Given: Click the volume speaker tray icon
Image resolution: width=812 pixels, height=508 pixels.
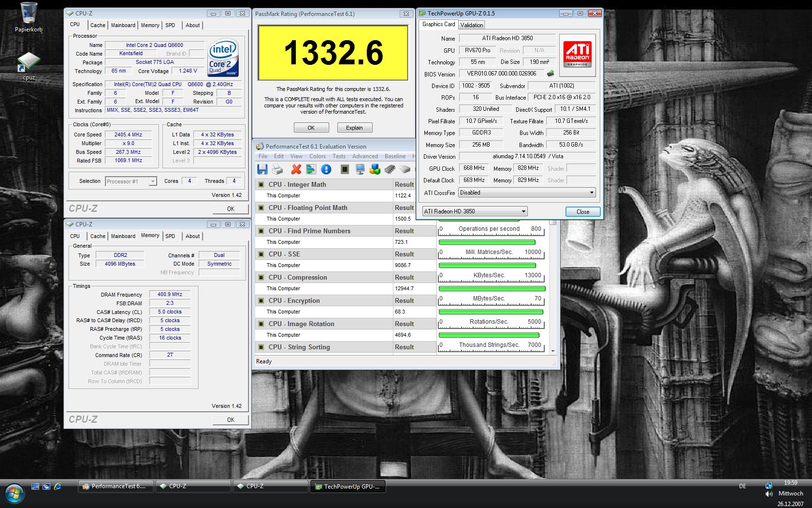Looking at the screenshot, I should tap(769, 494).
